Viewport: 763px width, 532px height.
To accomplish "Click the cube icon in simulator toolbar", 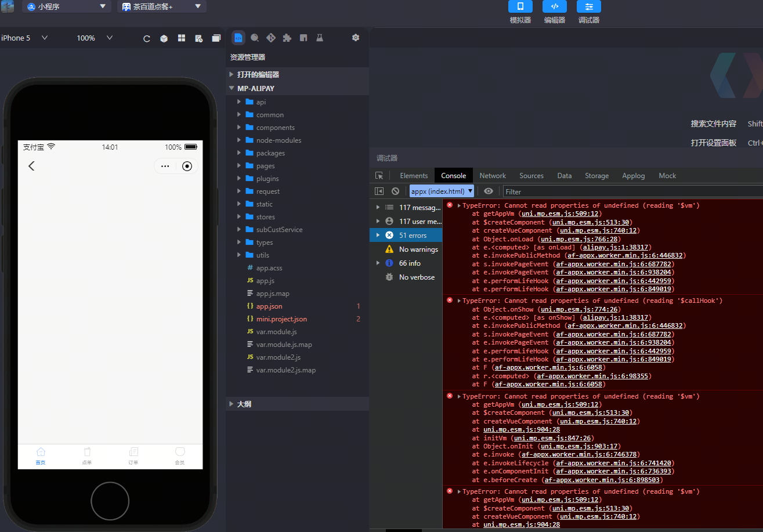I will 164,38.
